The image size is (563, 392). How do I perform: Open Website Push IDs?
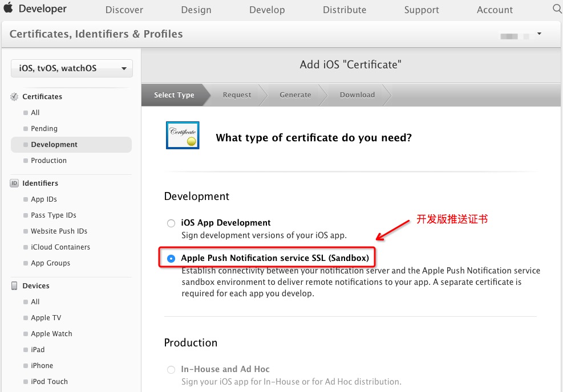click(x=59, y=231)
